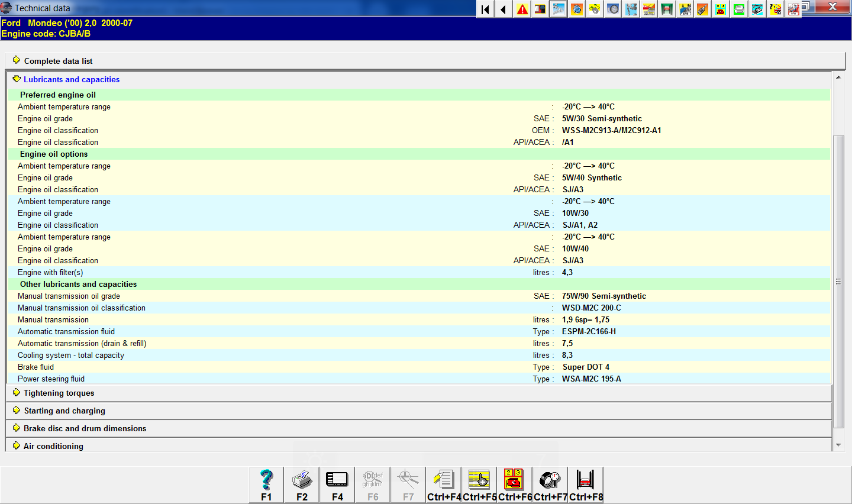
Task: Click the Ctrl+F8 vehicle lift button
Action: [x=586, y=485]
